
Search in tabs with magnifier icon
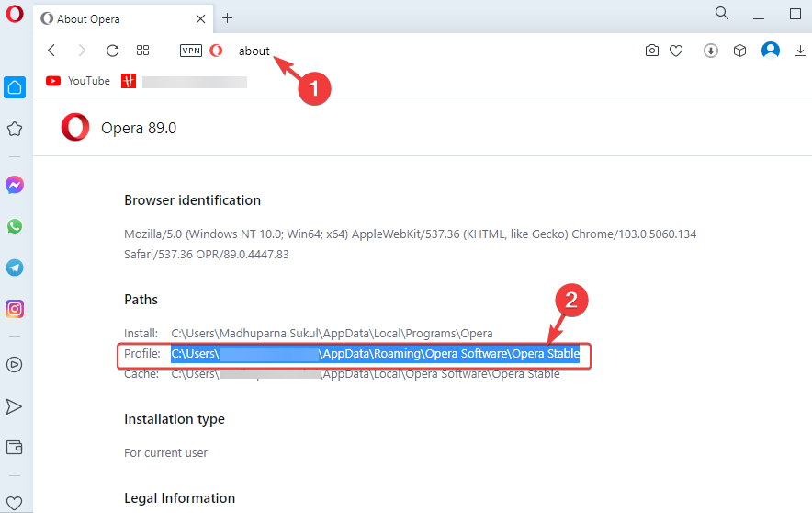click(x=722, y=13)
